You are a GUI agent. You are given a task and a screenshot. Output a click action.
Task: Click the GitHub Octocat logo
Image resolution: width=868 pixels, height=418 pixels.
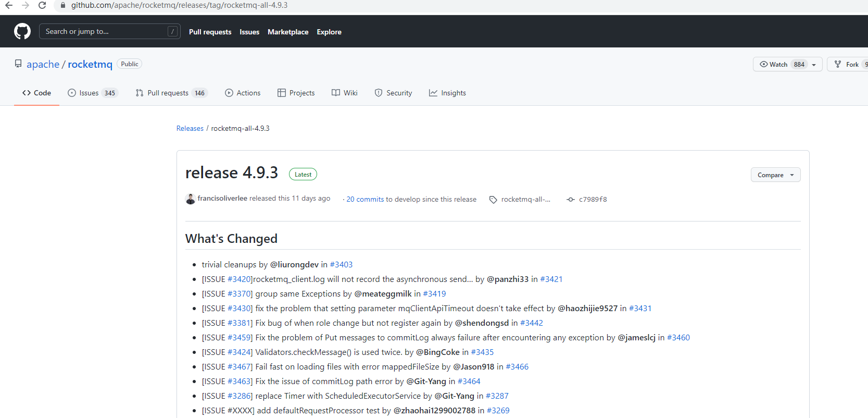coord(22,31)
